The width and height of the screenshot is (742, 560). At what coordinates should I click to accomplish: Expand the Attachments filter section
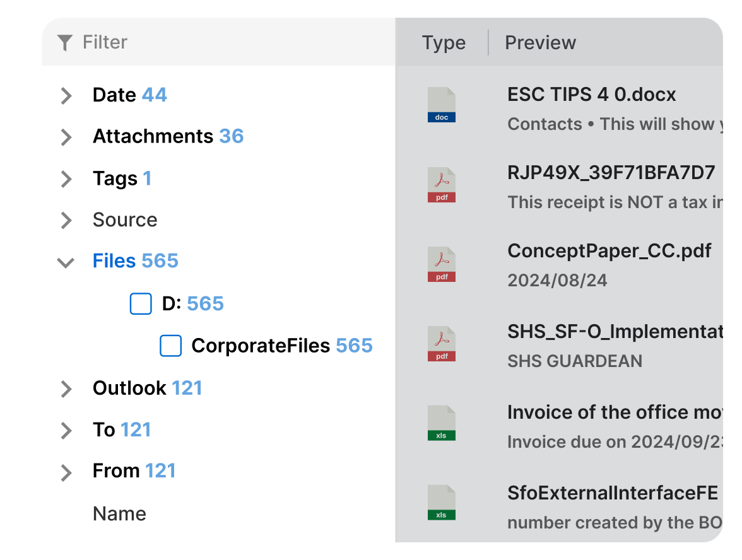click(x=66, y=137)
